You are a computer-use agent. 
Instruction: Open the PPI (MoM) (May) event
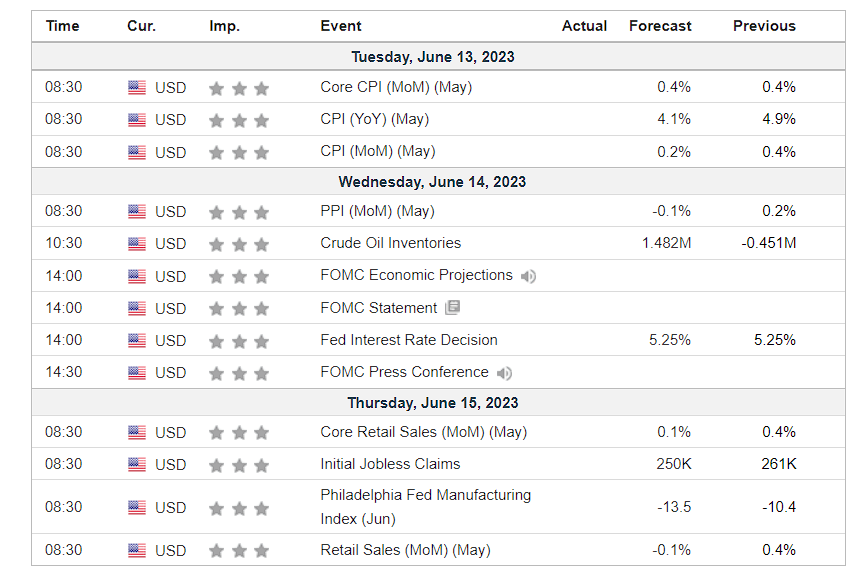[x=377, y=211]
